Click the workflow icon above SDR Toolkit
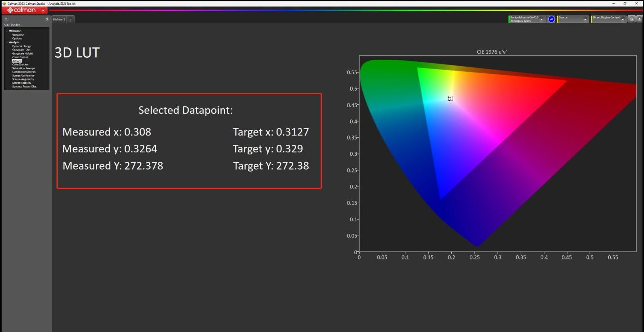This screenshot has height=332, width=644. 6,19
